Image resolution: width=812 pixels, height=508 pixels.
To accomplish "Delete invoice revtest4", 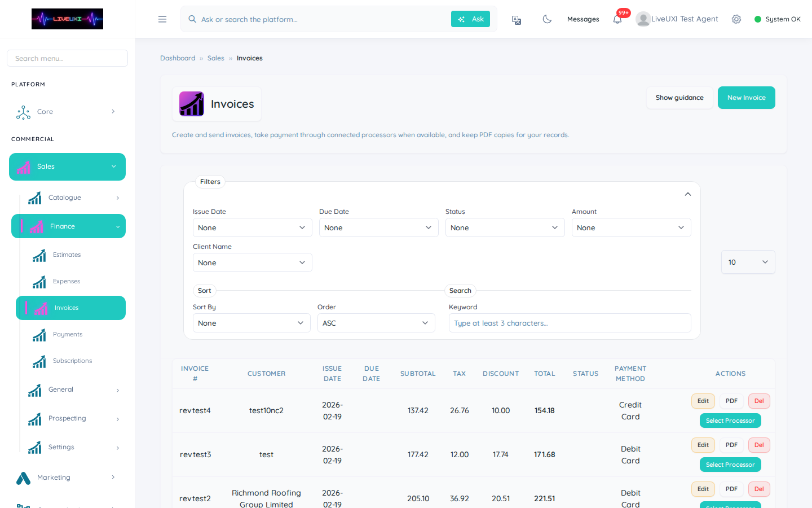I will 759,401.
